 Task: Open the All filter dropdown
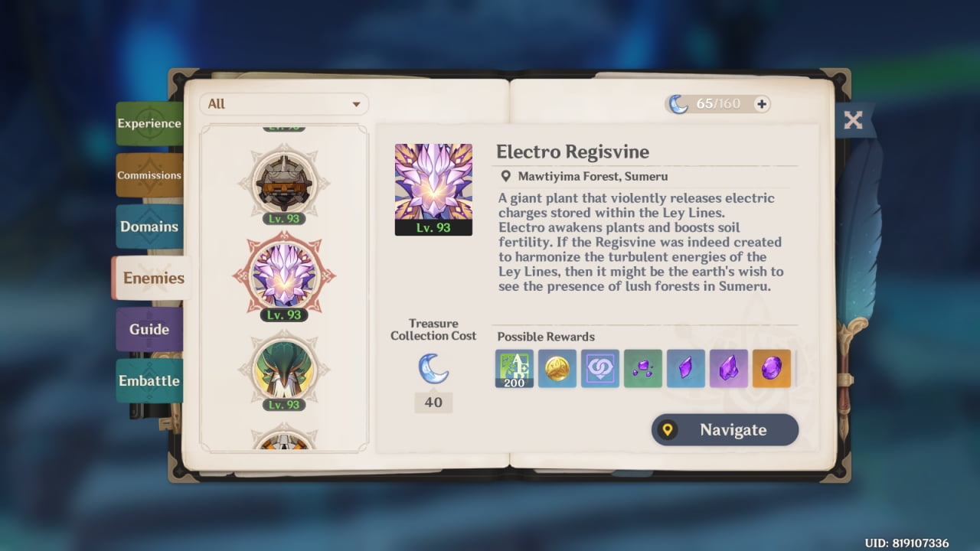284,104
